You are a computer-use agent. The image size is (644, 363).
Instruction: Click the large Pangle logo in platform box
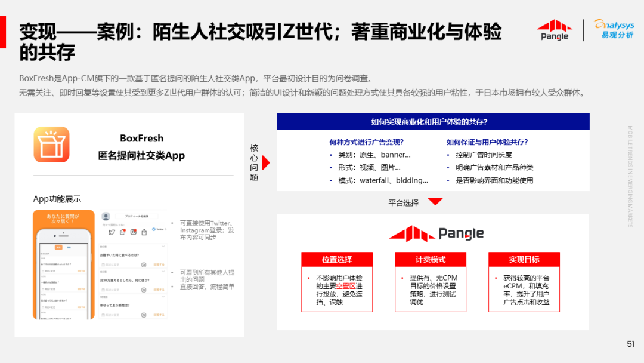[436, 233]
